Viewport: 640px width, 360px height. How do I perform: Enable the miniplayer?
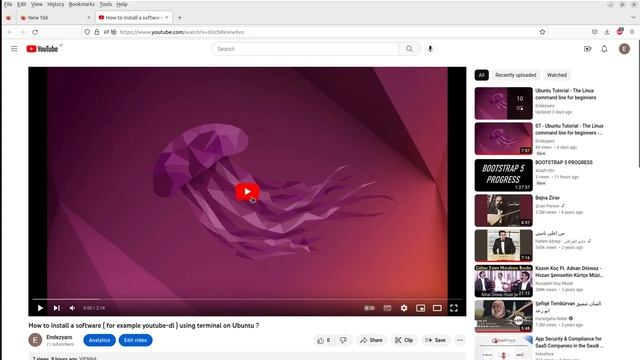point(420,308)
